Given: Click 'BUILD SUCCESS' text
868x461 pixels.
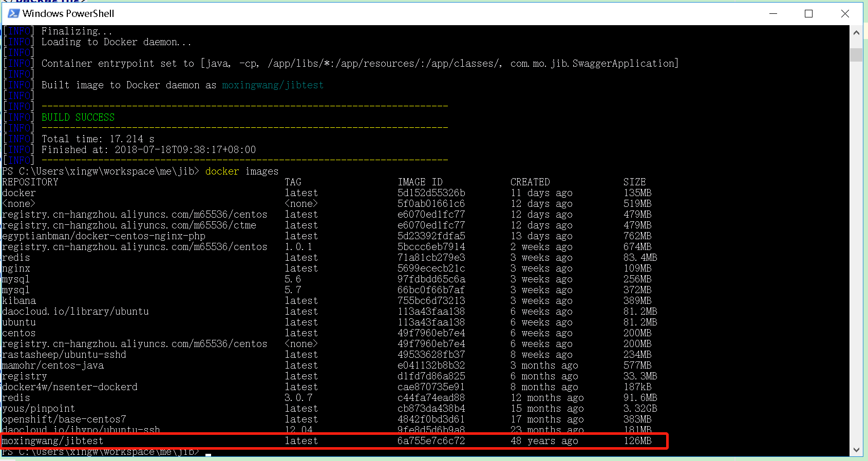Looking at the screenshot, I should point(78,118).
